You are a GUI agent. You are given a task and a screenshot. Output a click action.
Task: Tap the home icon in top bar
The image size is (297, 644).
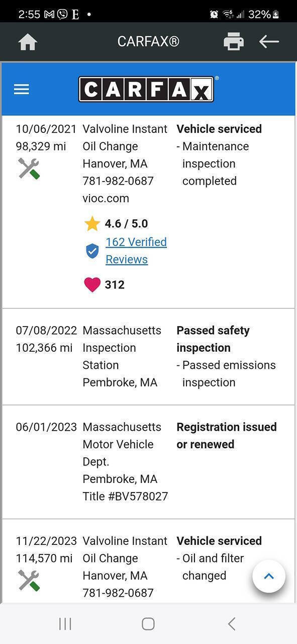pyautogui.click(x=28, y=42)
